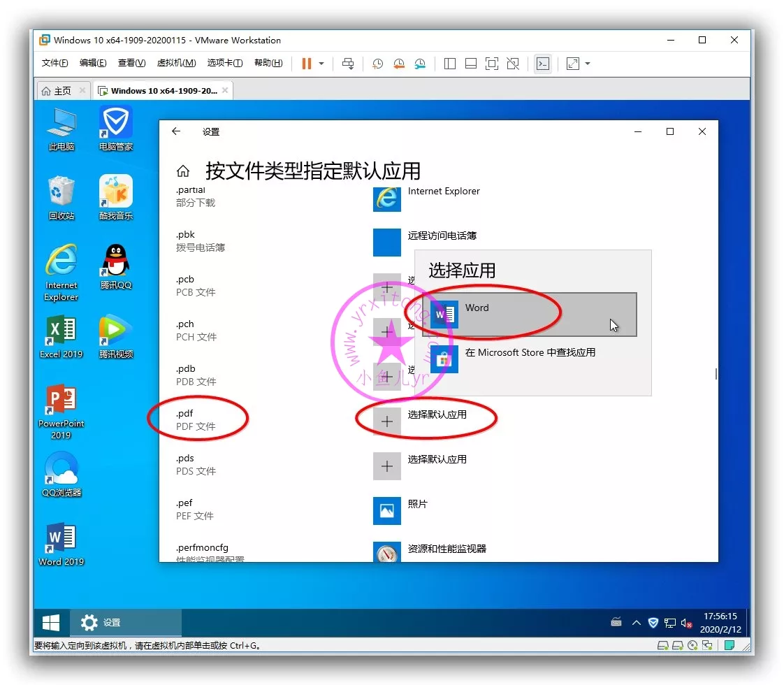Viewport: 784px width, 685px height.
Task: Expand the stretch-mode dropdown arrow in toolbar
Action: 588,64
